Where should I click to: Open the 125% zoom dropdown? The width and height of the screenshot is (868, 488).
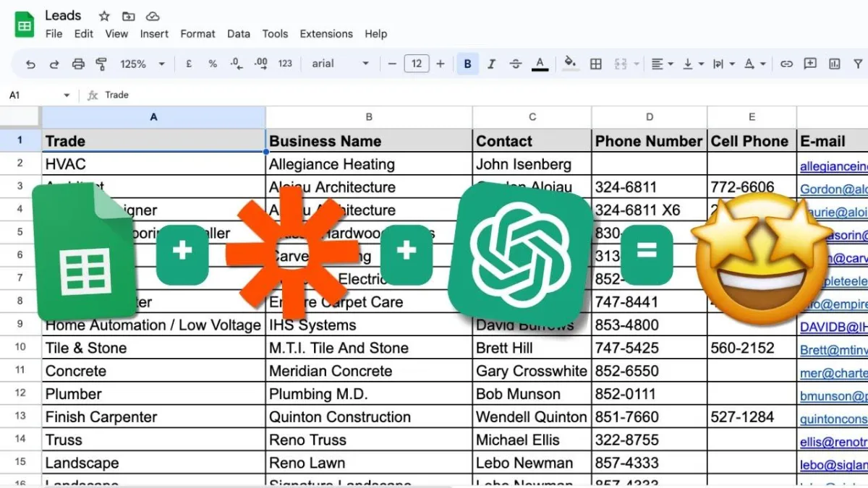coord(142,64)
